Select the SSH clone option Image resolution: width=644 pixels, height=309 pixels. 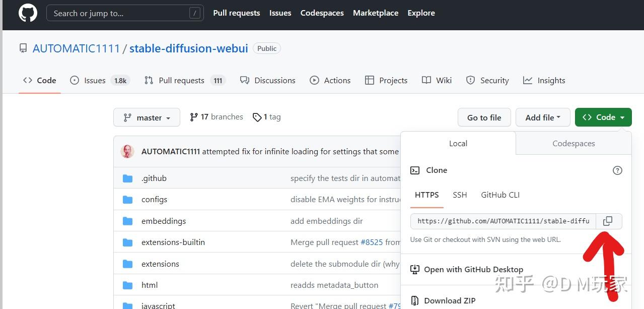point(460,195)
